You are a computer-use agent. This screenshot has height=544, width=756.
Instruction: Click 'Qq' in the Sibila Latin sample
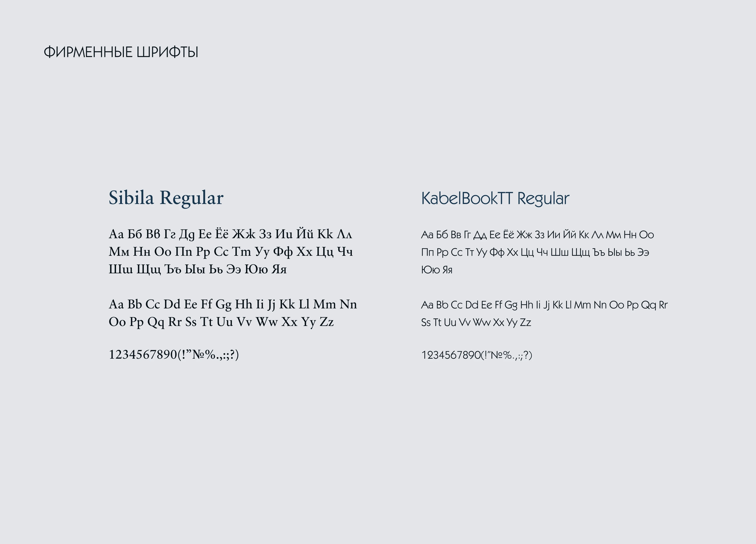(x=156, y=322)
